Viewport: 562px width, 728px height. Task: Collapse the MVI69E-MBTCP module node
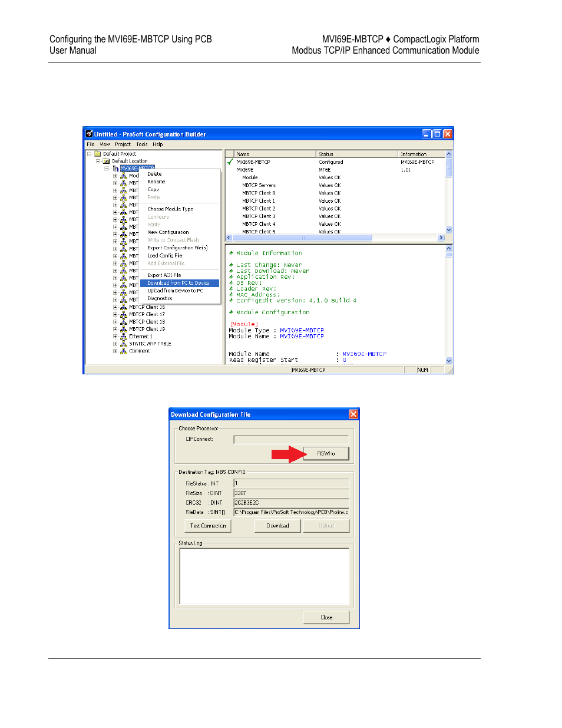[x=107, y=169]
